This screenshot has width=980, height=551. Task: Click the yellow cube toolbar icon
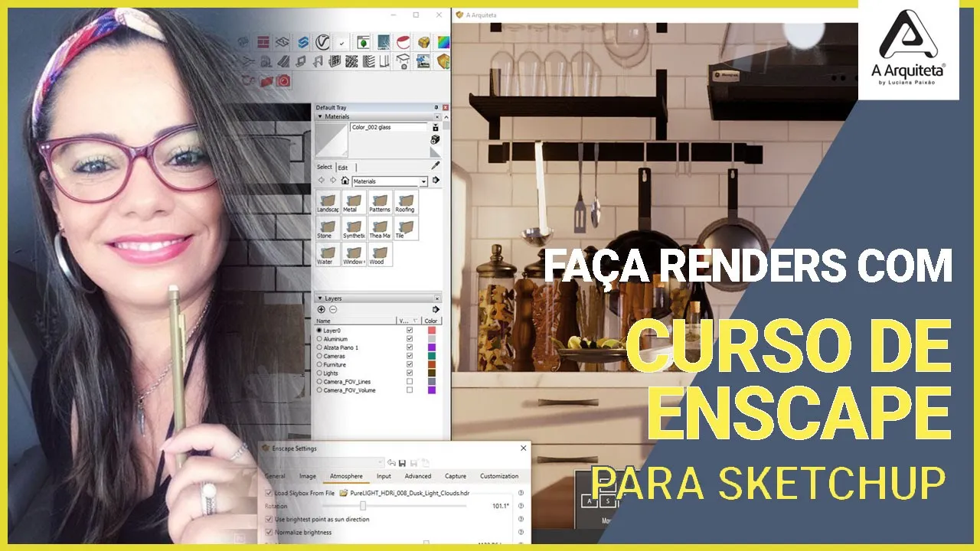[x=423, y=42]
